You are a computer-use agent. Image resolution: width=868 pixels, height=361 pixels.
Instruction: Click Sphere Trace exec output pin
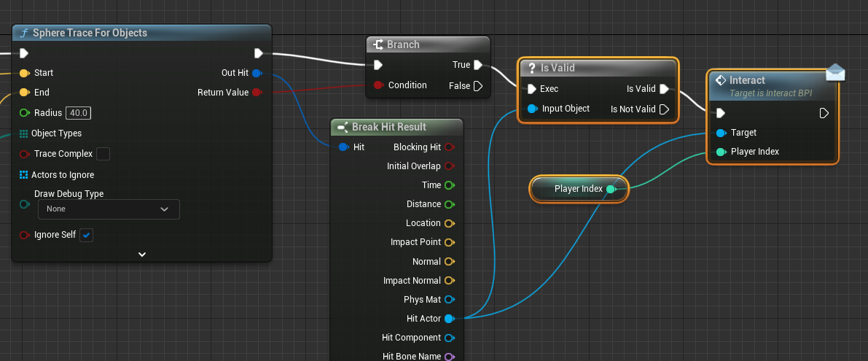(x=259, y=53)
